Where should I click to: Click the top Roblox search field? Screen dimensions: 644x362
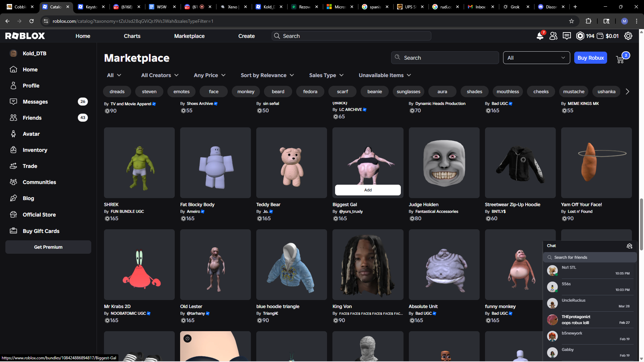351,36
